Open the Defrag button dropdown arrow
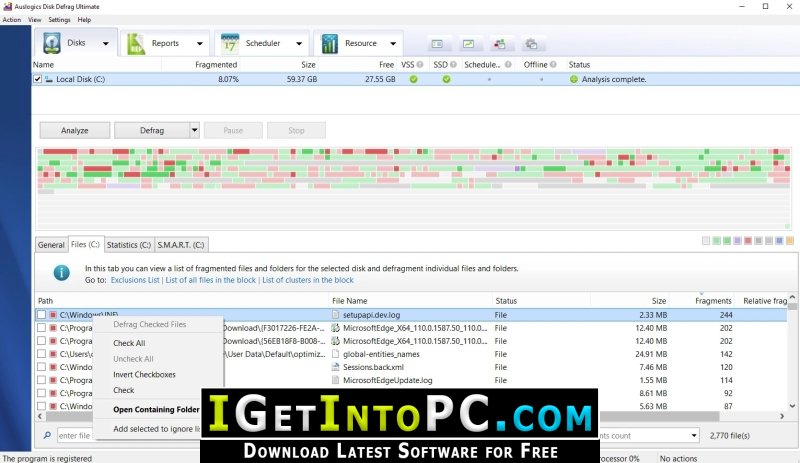 194,130
